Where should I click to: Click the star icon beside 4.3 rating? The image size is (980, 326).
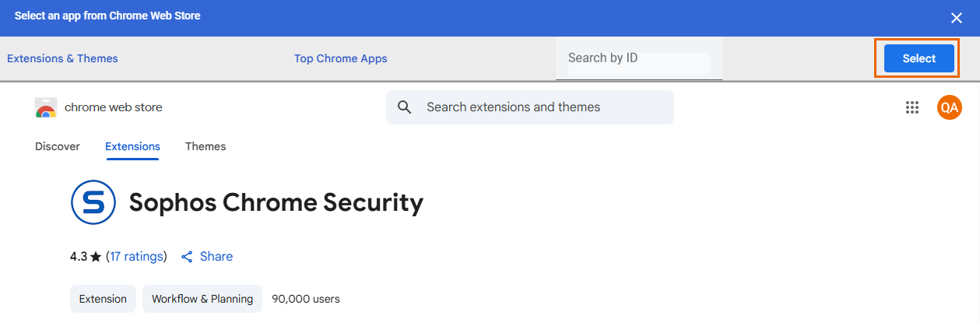(x=96, y=257)
